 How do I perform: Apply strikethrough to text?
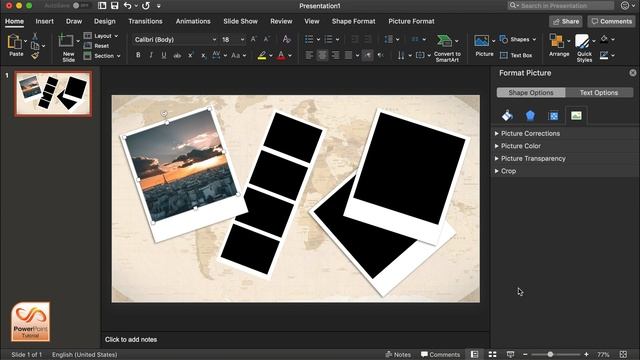(177, 55)
